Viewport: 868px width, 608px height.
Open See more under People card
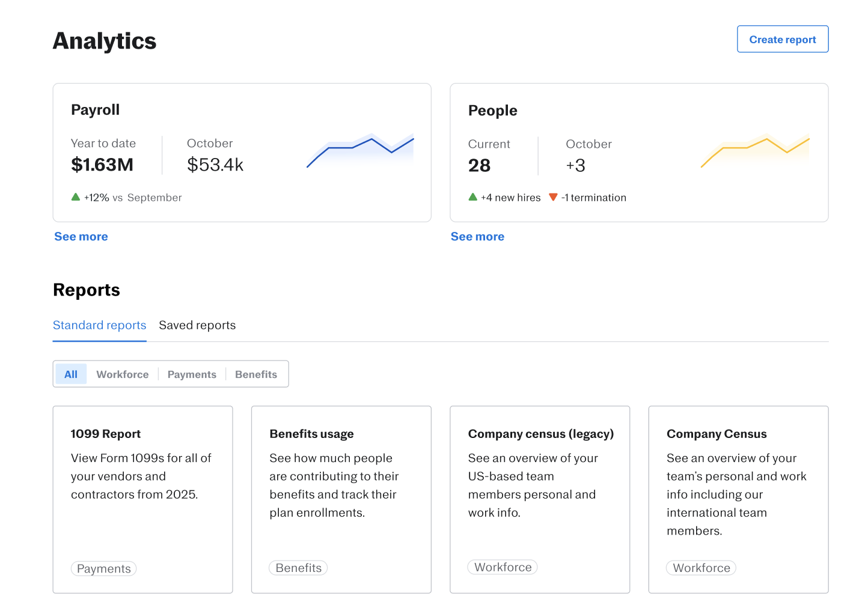pos(477,237)
